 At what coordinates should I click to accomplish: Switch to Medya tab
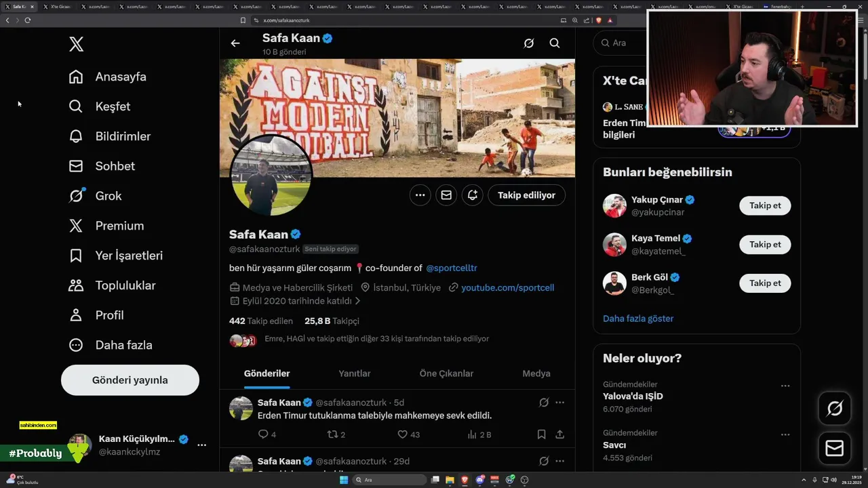536,373
